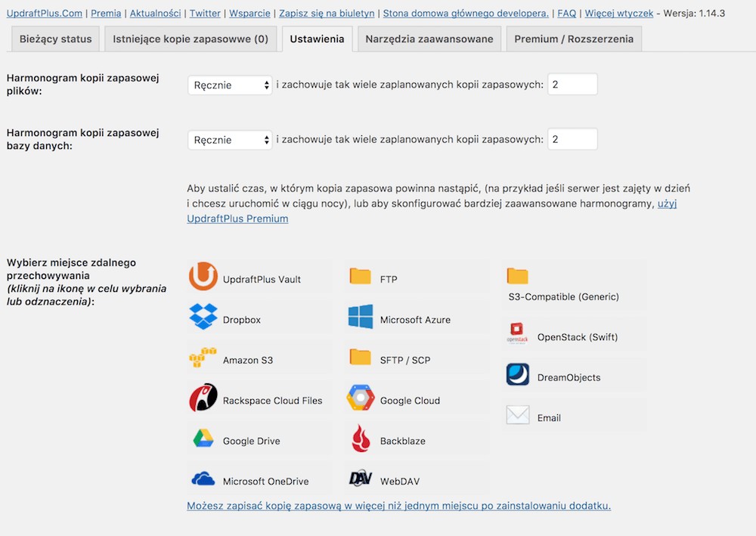The width and height of the screenshot is (756, 536).
Task: Select the 'S3-Compatible (Generic)' label
Action: click(564, 297)
